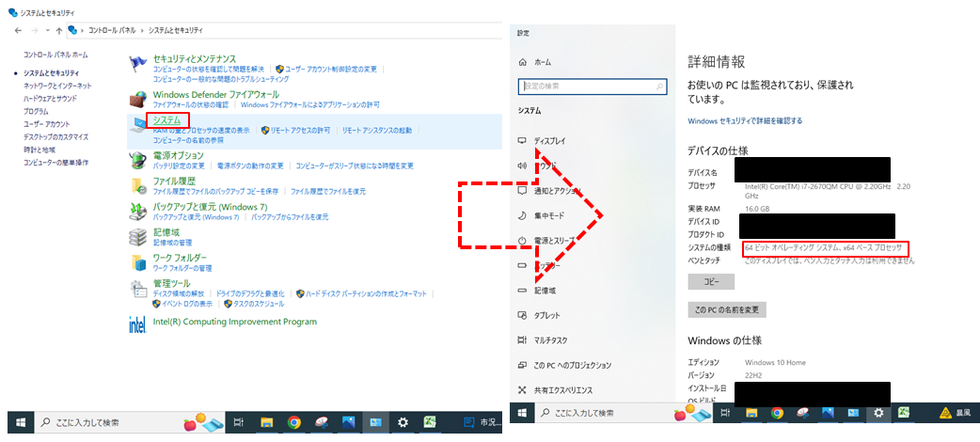The width and height of the screenshot is (980, 442).
Task: Click the Power & sleep (電源とスリープ) icon
Action: pyautogui.click(x=523, y=241)
